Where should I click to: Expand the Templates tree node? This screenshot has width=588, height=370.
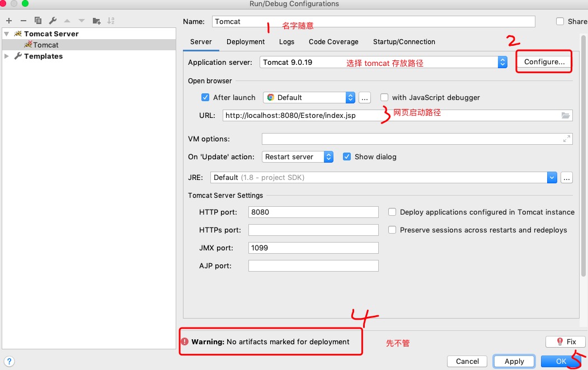click(x=7, y=56)
